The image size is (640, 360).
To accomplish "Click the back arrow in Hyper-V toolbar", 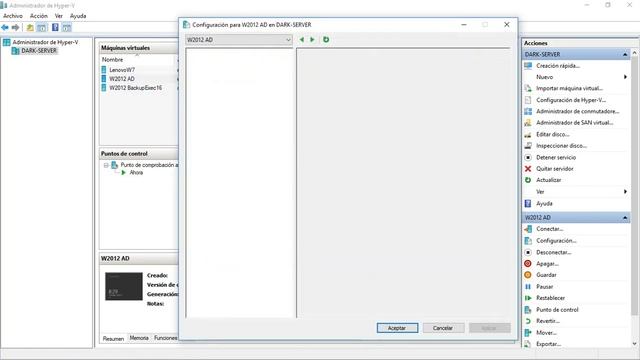I will pos(5,27).
